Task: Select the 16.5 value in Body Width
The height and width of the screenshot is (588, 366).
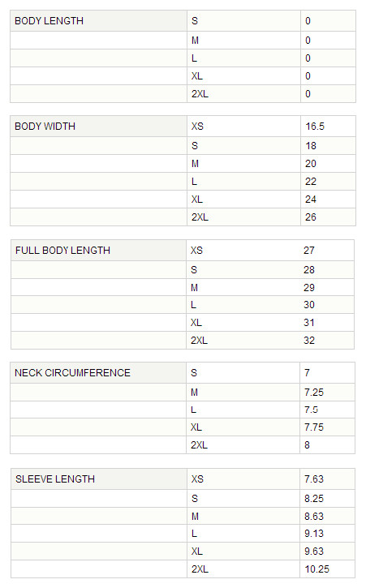Action: click(315, 127)
